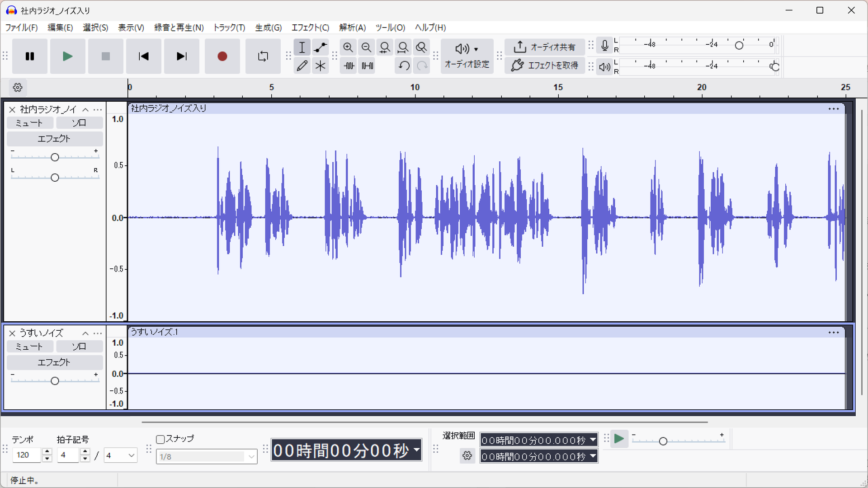Enable the スナップ checkbox

160,439
